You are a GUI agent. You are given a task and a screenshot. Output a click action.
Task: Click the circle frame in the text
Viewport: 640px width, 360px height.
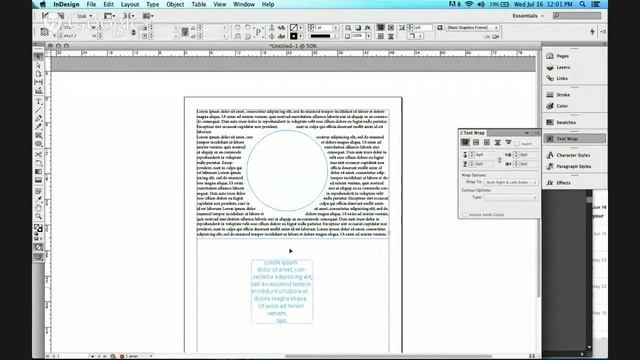287,170
